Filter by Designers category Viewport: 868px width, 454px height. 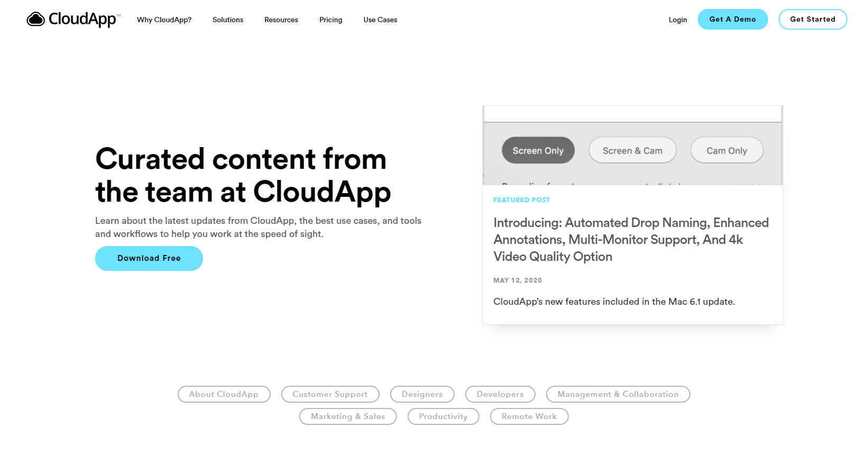tap(422, 394)
